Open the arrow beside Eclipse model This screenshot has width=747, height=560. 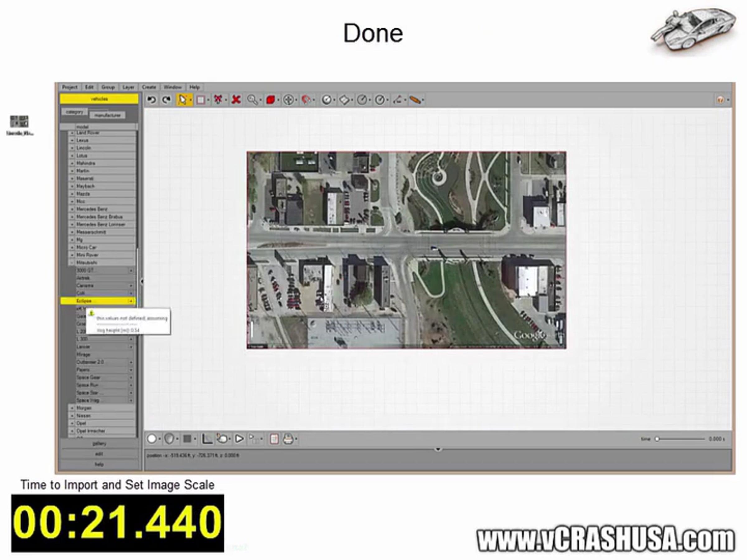tap(131, 301)
